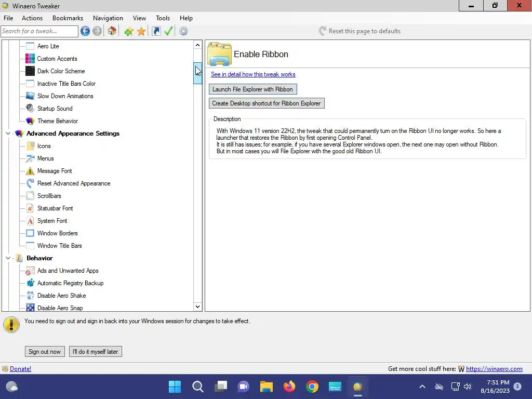
Task: Click the Windows Start button
Action: (175, 387)
